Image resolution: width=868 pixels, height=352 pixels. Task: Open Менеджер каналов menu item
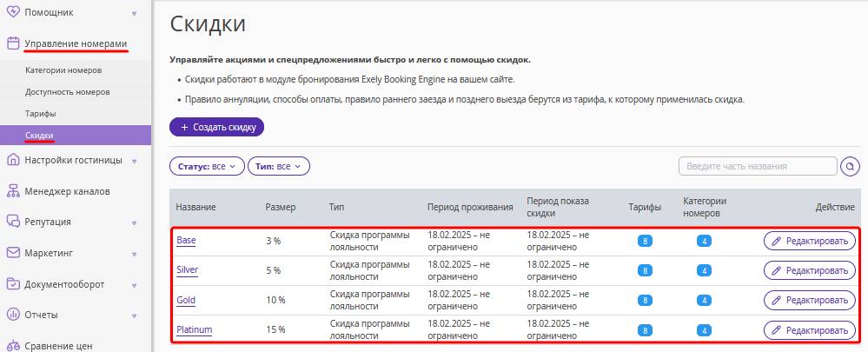click(x=67, y=191)
